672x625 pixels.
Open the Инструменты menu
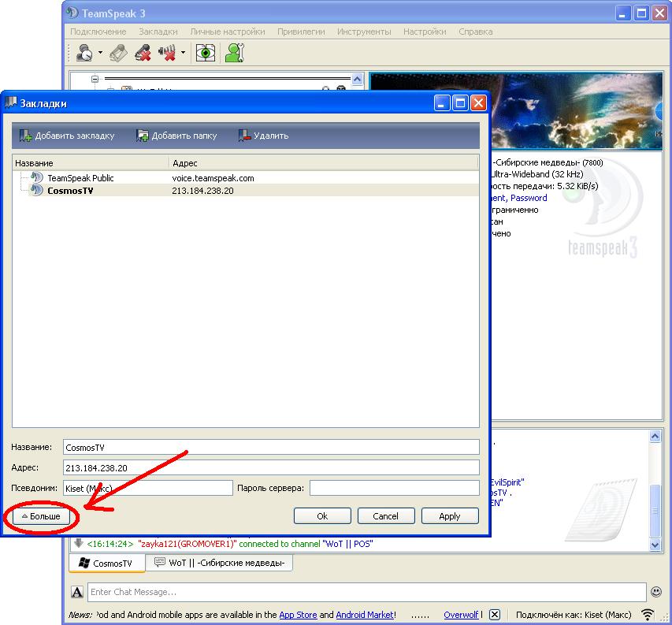coord(364,32)
